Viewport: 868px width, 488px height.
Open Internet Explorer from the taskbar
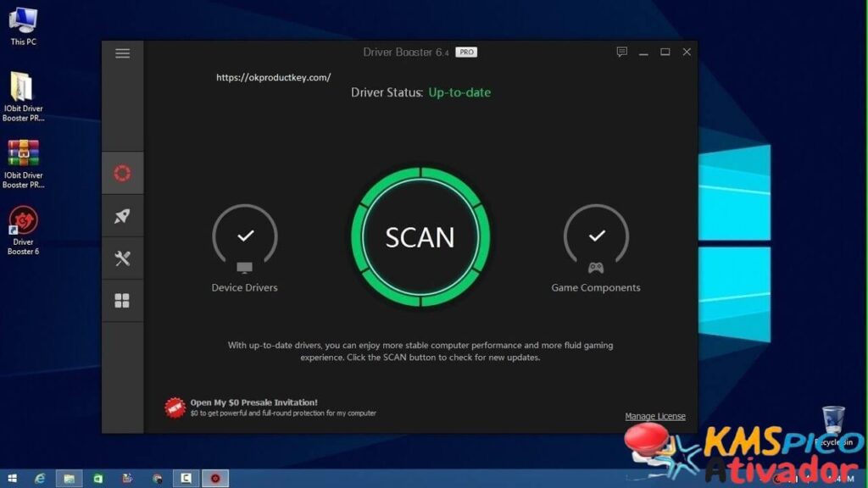(40, 478)
